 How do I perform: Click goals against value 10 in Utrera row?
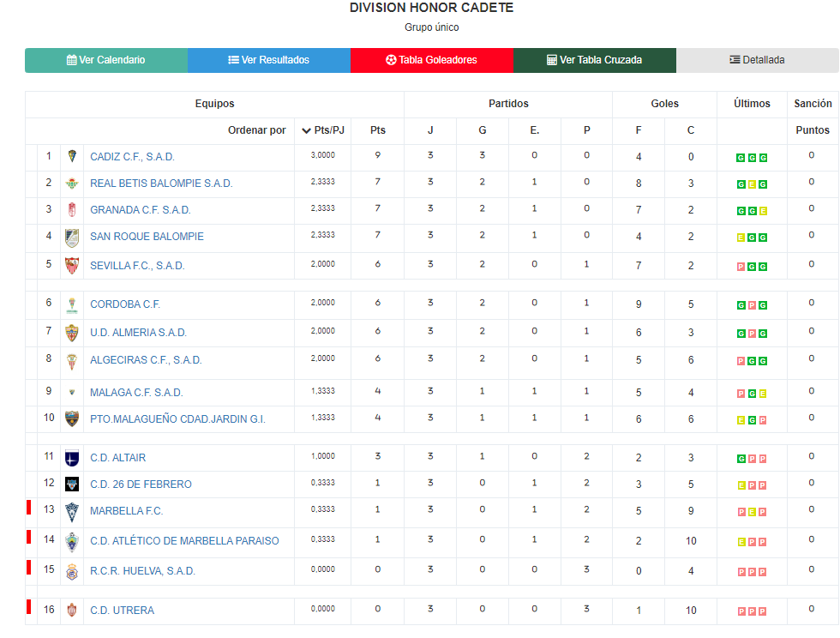coord(691,611)
